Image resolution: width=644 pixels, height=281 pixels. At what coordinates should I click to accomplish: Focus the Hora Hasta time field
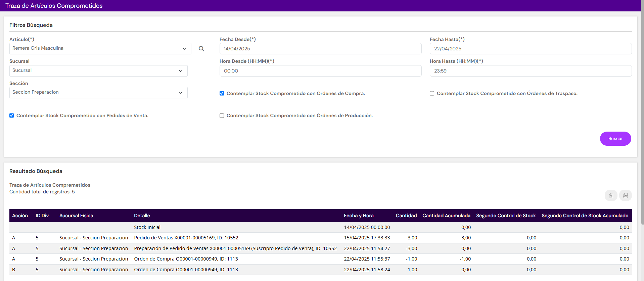click(531, 71)
